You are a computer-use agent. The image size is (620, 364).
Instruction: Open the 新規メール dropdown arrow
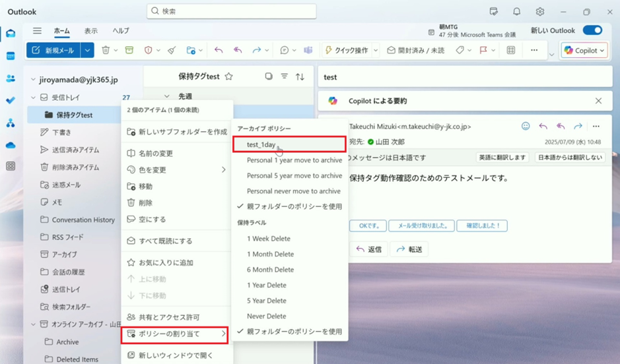(x=87, y=50)
